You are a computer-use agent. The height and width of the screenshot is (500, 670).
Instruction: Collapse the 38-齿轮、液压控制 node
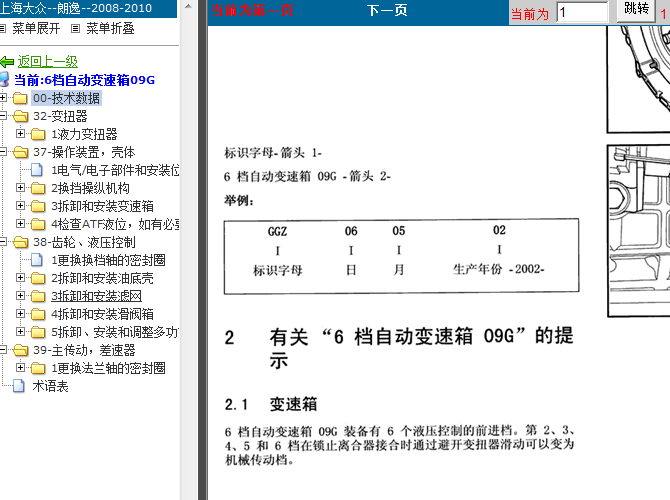pyautogui.click(x=3, y=241)
